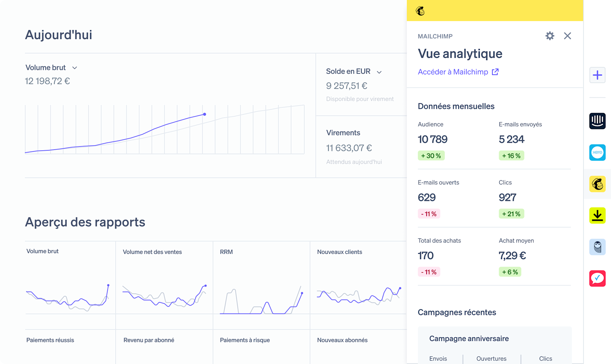Click Total des achats value 170

(425, 255)
